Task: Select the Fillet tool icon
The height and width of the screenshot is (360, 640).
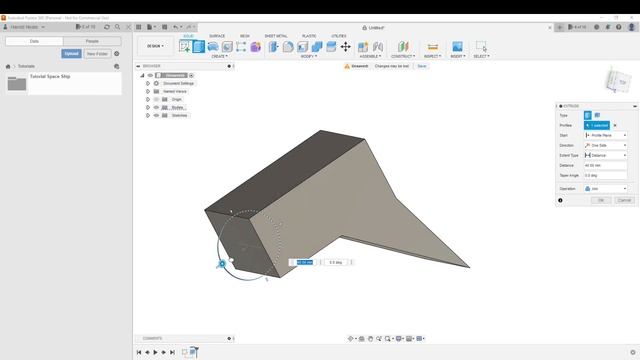Action: [x=288, y=47]
